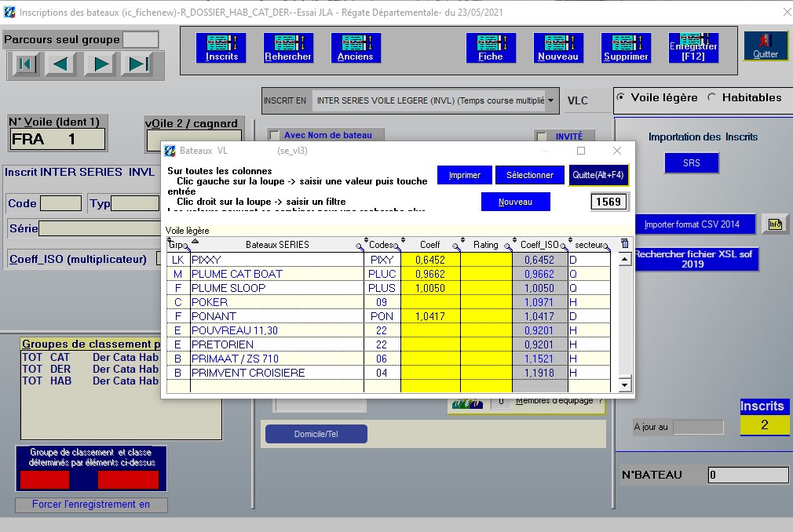Click the N° Voile FRA 1 field

[57, 139]
